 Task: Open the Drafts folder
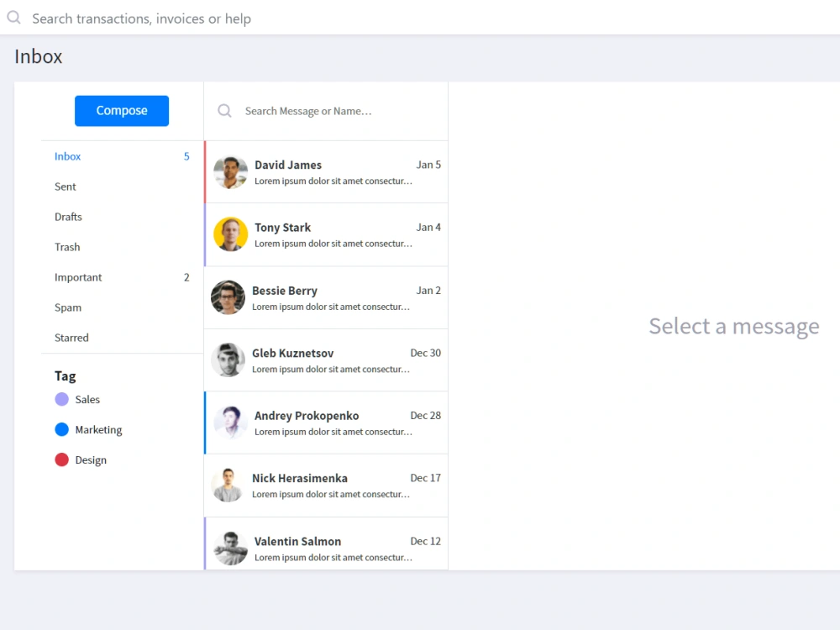click(x=122, y=217)
